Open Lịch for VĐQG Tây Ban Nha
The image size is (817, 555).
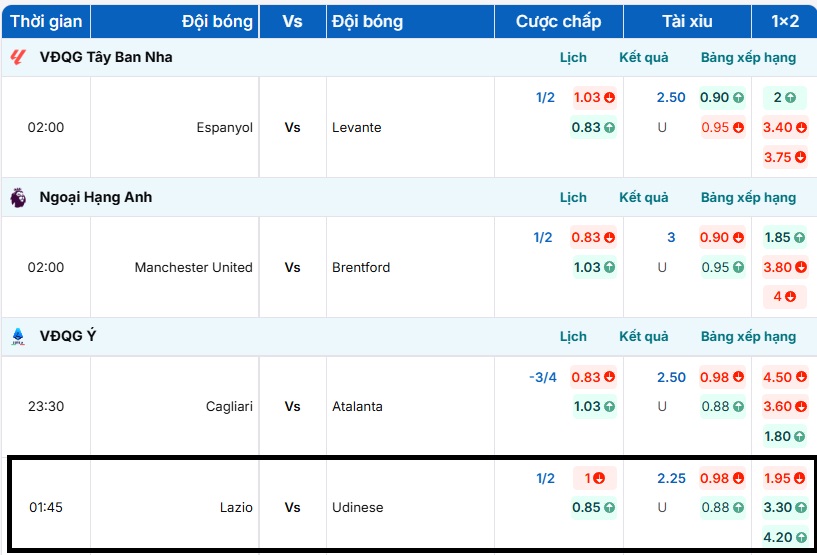(573, 58)
